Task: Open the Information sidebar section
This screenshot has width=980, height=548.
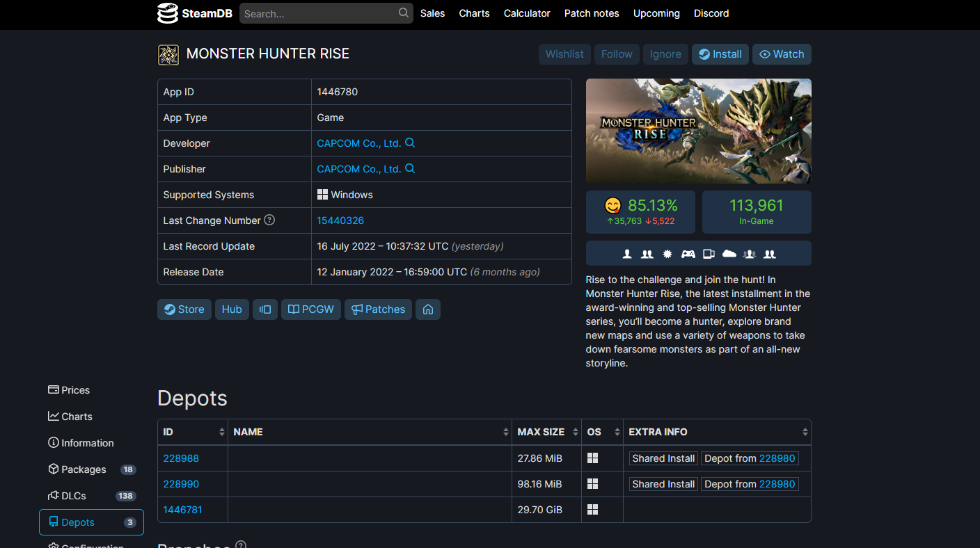Action: click(91, 443)
